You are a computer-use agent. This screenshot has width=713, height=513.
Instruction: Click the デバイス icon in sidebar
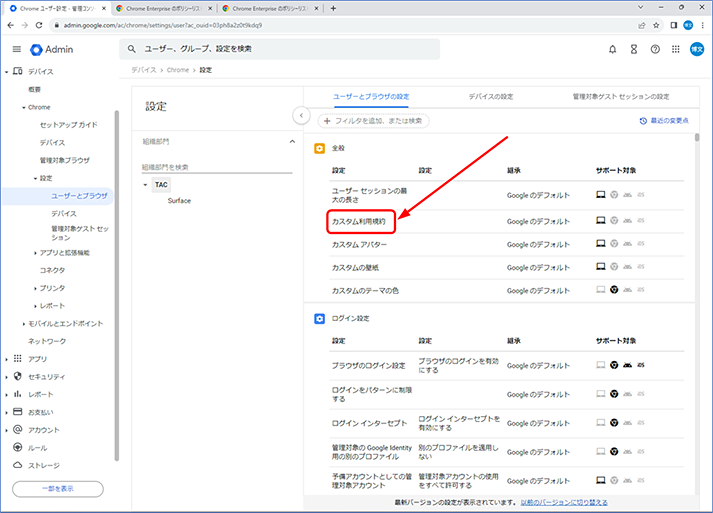(x=18, y=71)
